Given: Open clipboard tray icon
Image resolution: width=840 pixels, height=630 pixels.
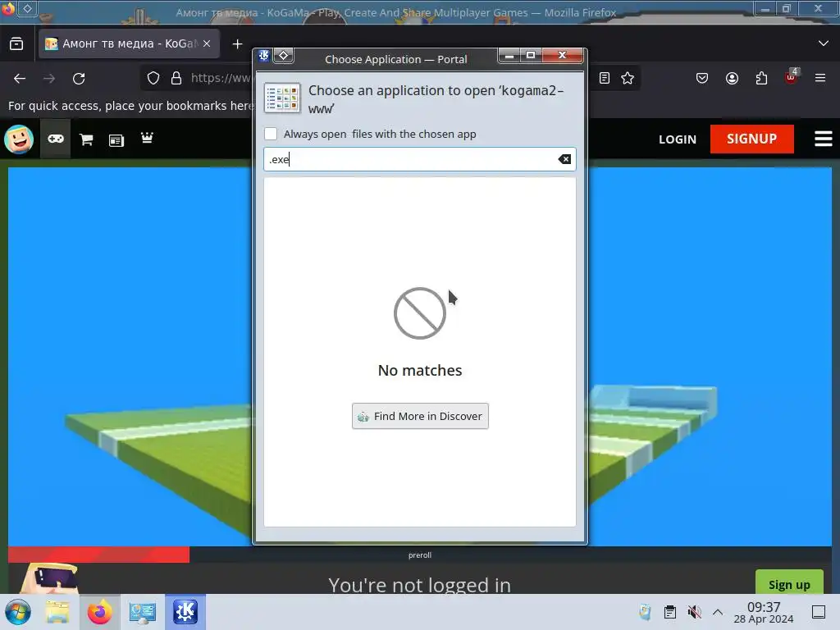Looking at the screenshot, I should click(x=669, y=612).
